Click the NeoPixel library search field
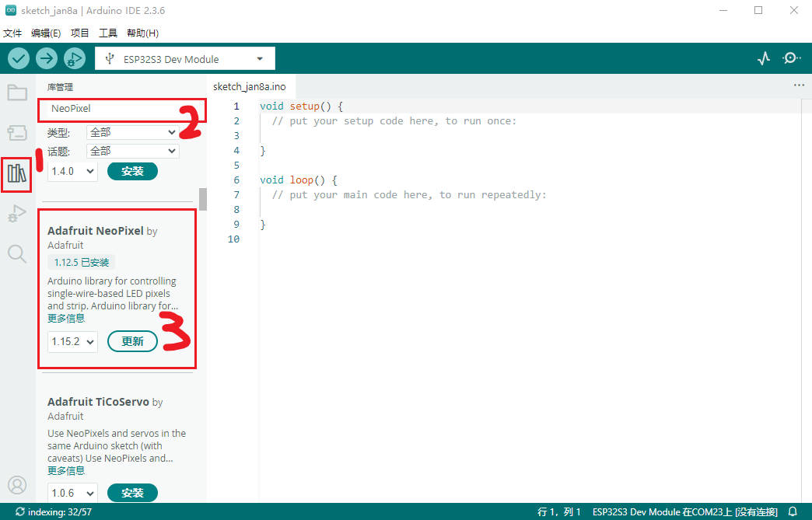The image size is (812, 520). (x=122, y=109)
